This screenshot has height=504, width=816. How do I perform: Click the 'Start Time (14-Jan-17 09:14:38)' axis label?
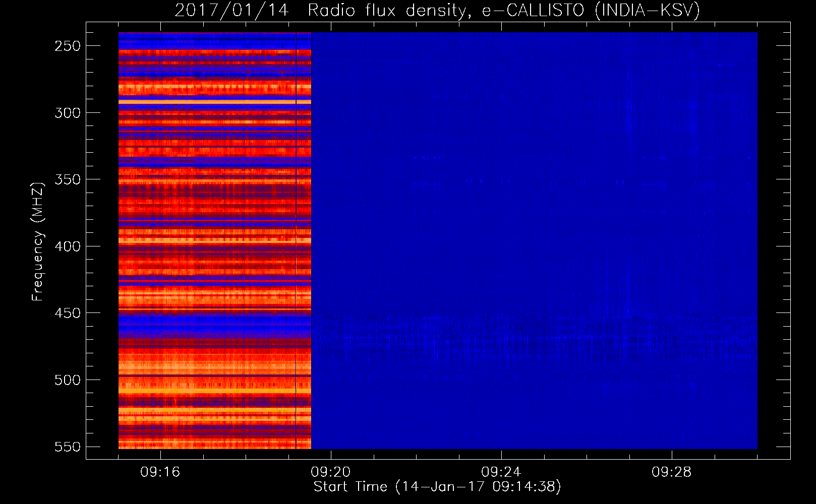[437, 487]
